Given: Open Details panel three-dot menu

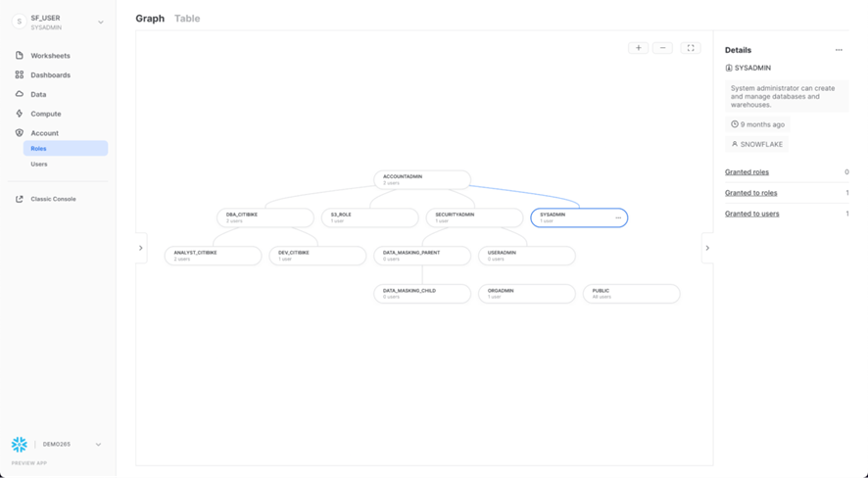Looking at the screenshot, I should pos(839,50).
